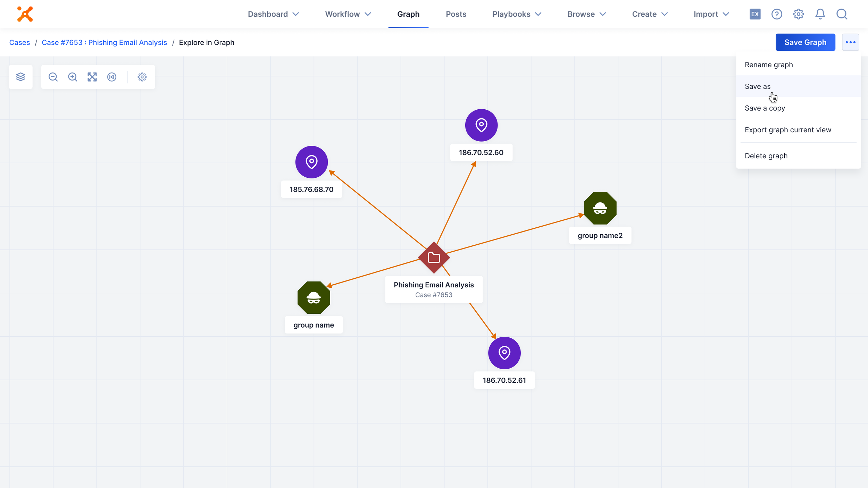Viewport: 868px width, 488px height.
Task: Open the notifications bell
Action: [820, 14]
